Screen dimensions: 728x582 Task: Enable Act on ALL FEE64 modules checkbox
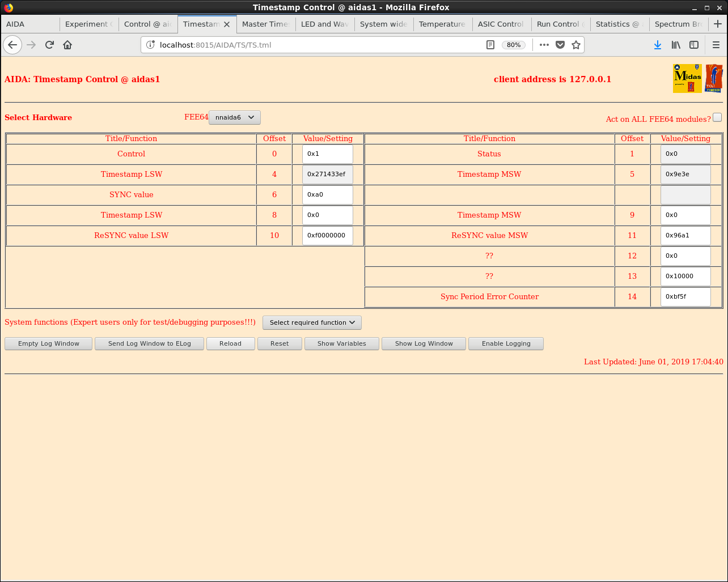click(x=717, y=117)
